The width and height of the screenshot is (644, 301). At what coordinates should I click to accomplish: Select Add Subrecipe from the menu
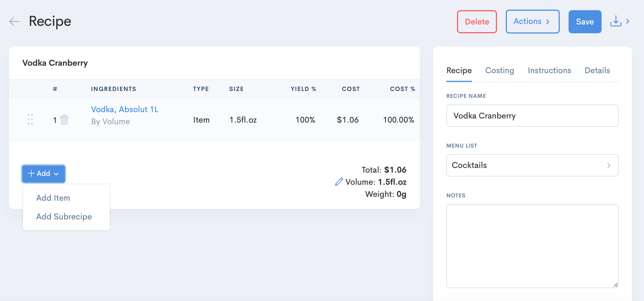[64, 217]
